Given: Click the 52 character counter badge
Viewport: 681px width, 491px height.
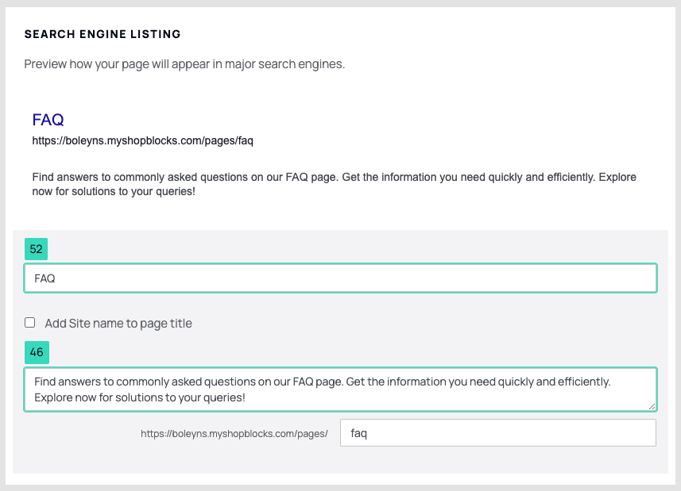Looking at the screenshot, I should (36, 249).
